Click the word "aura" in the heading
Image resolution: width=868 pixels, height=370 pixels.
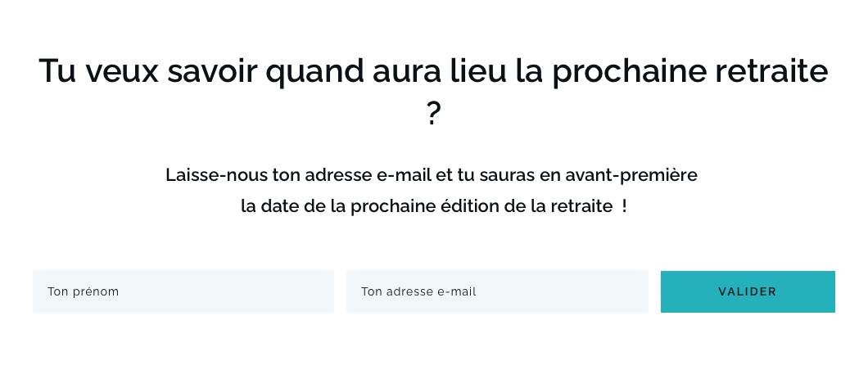[x=406, y=72]
